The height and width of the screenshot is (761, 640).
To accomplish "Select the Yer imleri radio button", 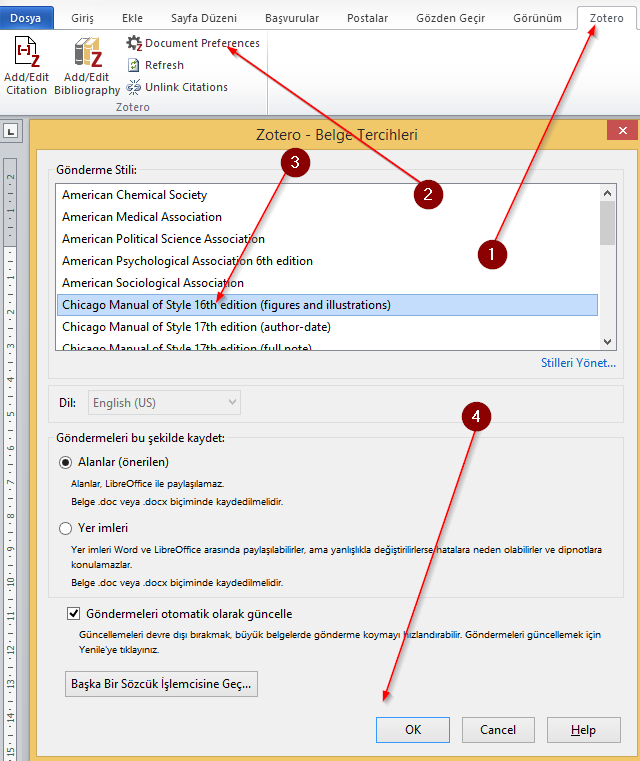I will point(66,529).
